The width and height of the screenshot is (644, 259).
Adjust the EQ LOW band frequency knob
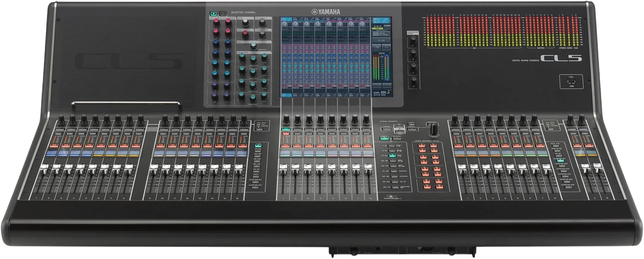click(253, 98)
